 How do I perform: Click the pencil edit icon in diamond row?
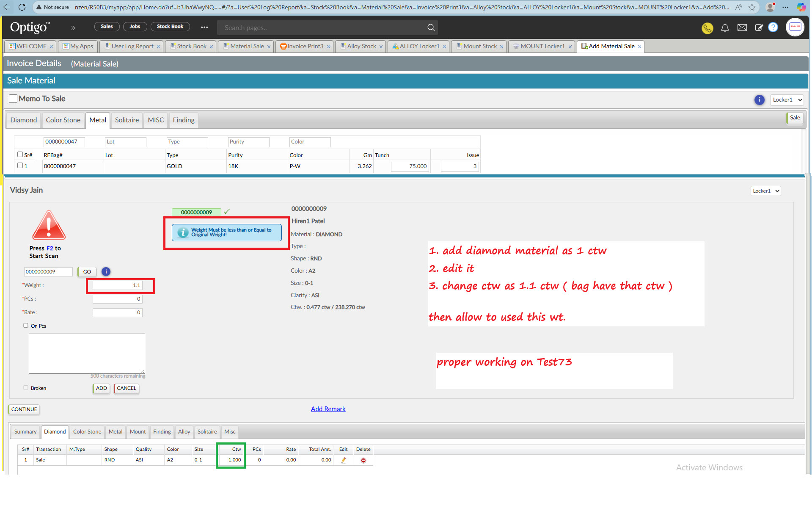click(x=344, y=460)
